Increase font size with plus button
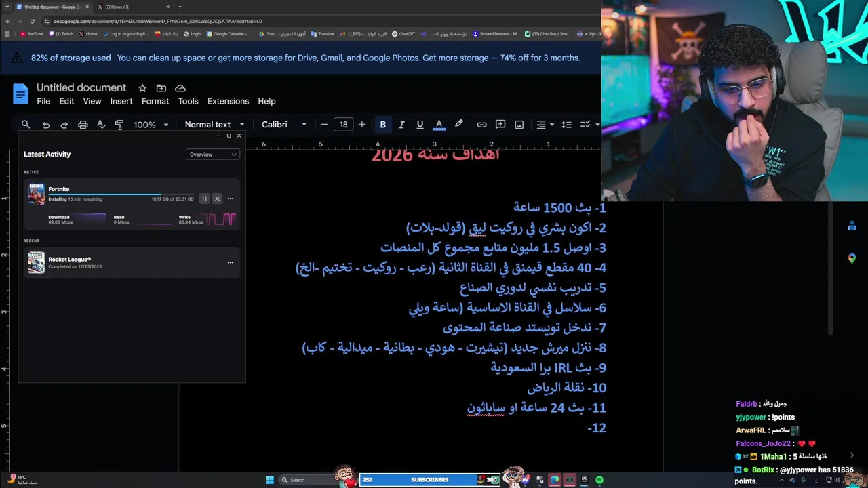Image resolution: width=868 pixels, height=488 pixels. click(362, 125)
